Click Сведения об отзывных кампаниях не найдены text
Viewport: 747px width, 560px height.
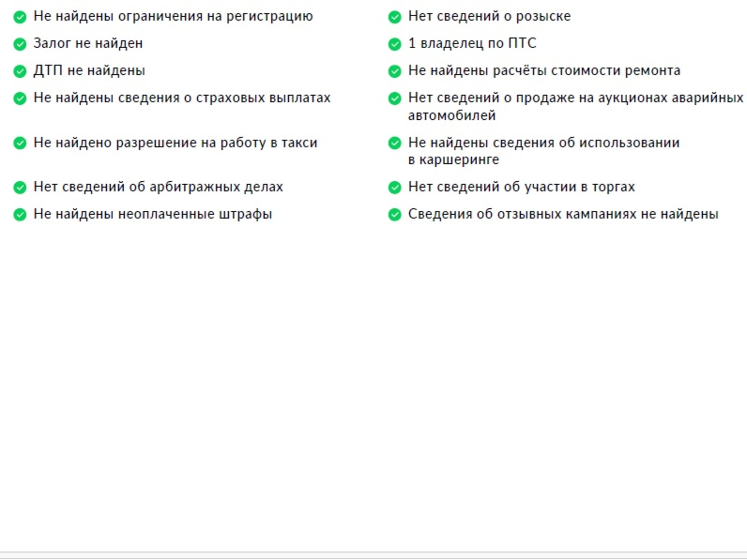tap(563, 214)
